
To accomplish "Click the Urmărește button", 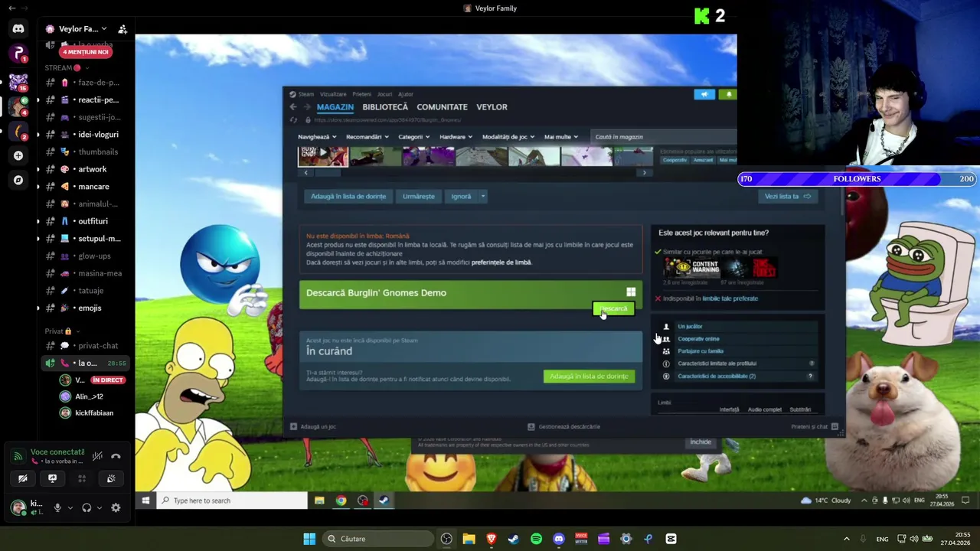I will pos(419,197).
